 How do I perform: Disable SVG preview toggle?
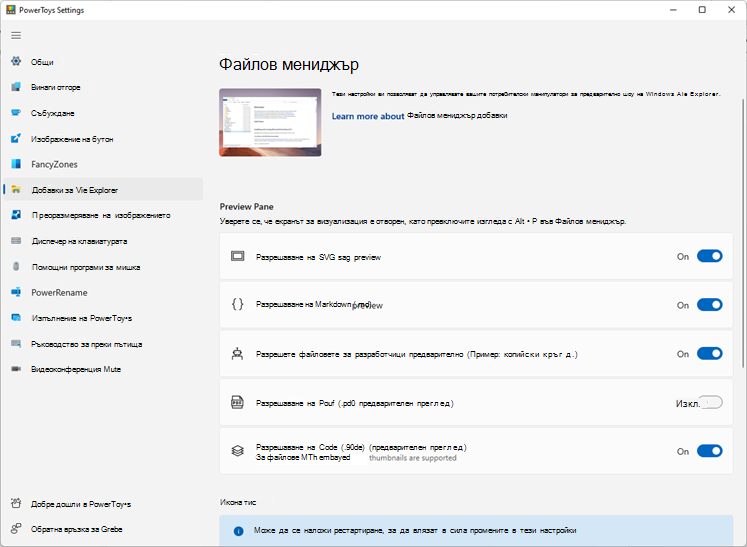[x=710, y=256]
